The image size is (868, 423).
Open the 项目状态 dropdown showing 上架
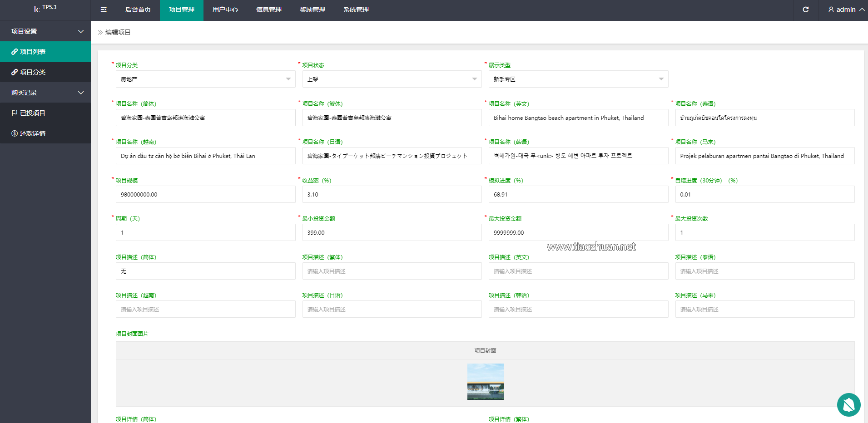tap(392, 79)
